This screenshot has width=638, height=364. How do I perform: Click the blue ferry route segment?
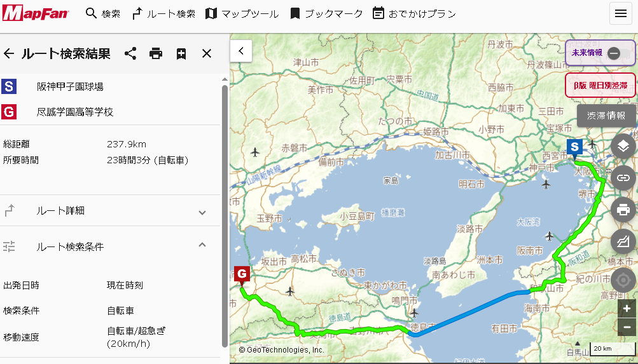(x=468, y=314)
